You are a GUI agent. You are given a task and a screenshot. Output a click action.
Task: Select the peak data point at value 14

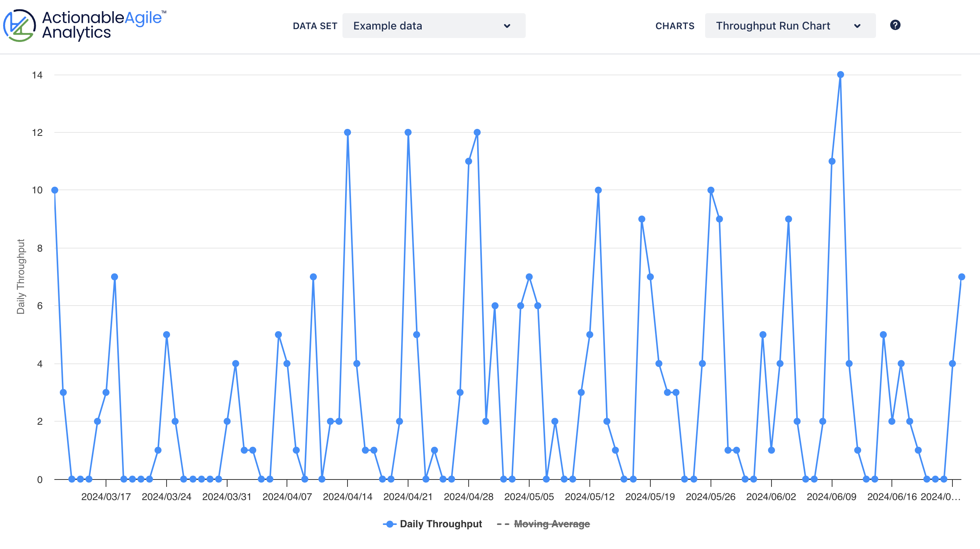(x=840, y=74)
